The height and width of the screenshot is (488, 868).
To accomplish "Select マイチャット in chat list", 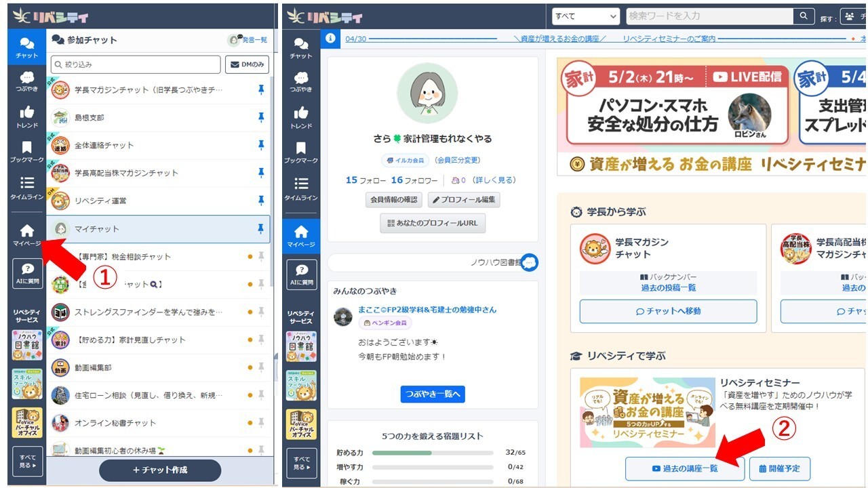I will [159, 229].
